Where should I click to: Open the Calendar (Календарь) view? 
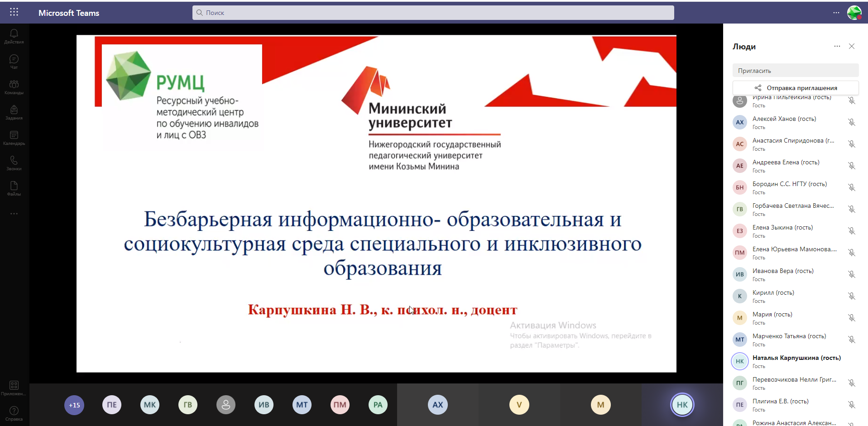[x=14, y=137]
